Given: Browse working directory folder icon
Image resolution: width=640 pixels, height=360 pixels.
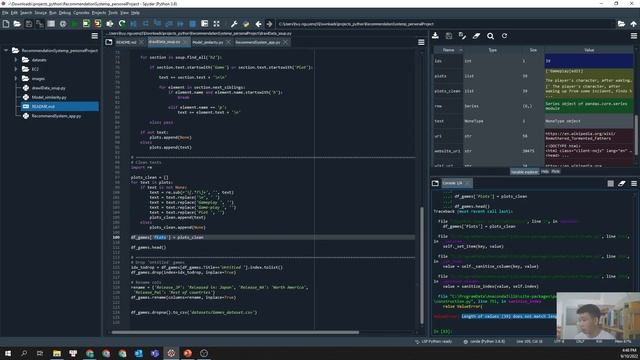Looking at the screenshot, I should point(621,24).
